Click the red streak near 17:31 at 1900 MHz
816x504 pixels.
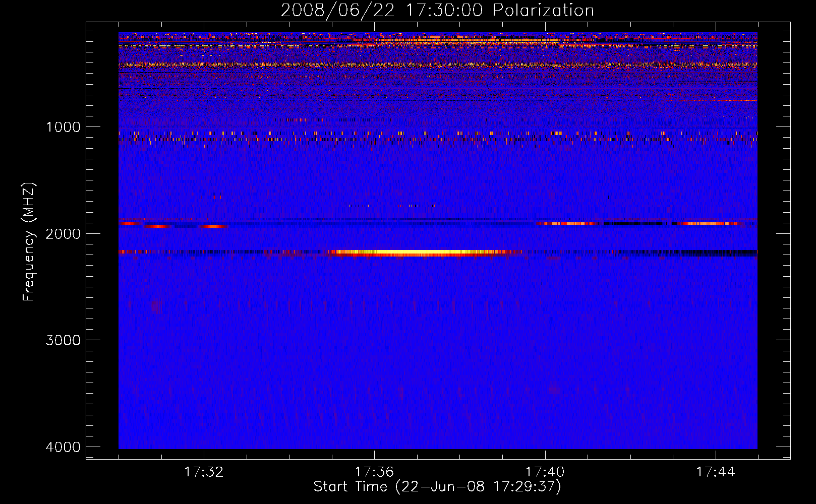157,226
